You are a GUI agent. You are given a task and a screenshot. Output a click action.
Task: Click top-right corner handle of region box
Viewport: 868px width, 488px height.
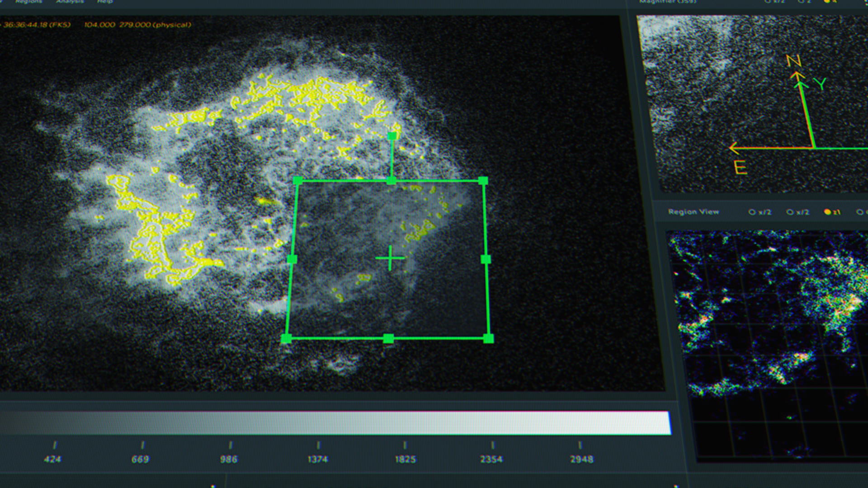click(x=483, y=181)
